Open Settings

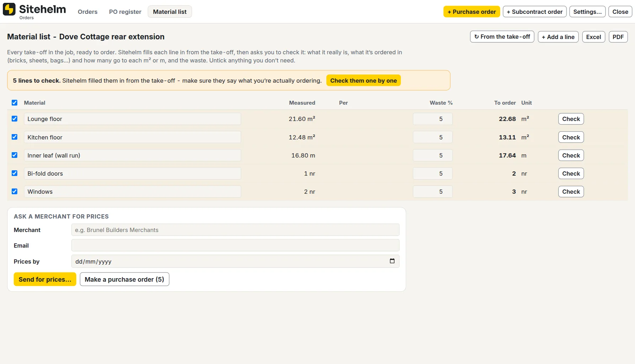click(x=587, y=12)
